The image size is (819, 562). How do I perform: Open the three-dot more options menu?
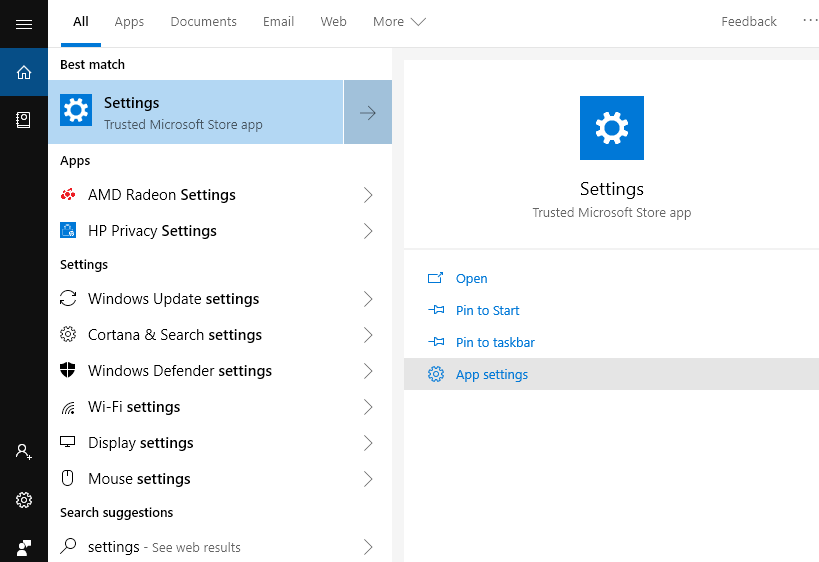[x=809, y=21]
